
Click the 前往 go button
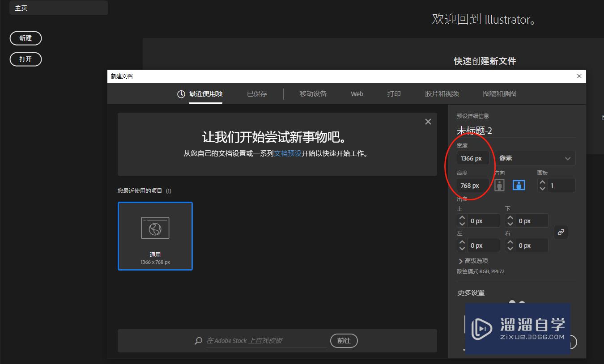point(344,341)
